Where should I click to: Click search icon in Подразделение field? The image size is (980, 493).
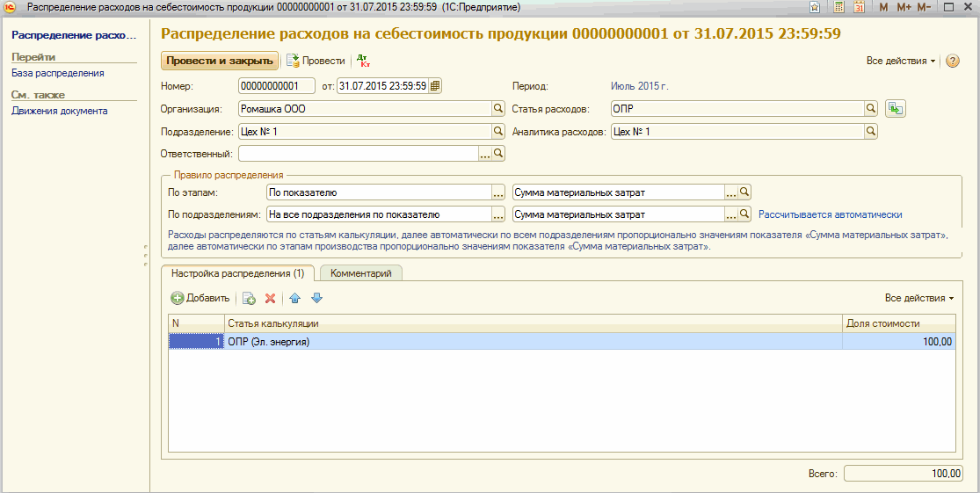(498, 131)
